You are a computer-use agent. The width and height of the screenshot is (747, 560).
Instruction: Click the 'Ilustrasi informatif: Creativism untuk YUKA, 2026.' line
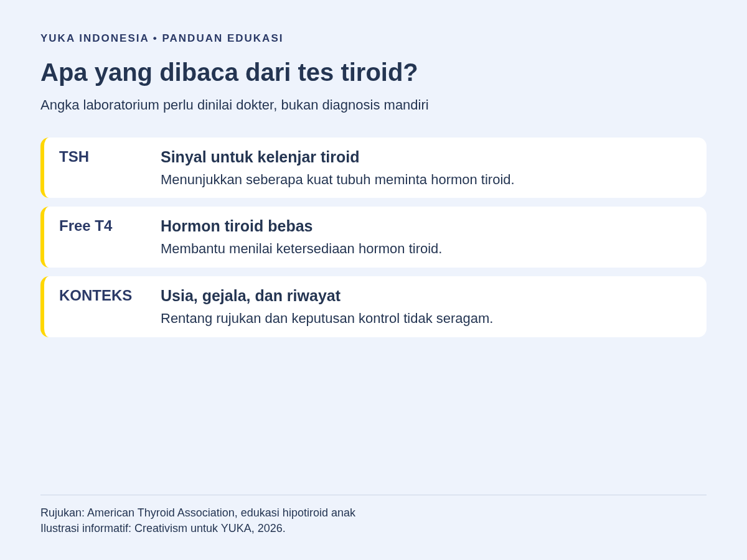(163, 528)
